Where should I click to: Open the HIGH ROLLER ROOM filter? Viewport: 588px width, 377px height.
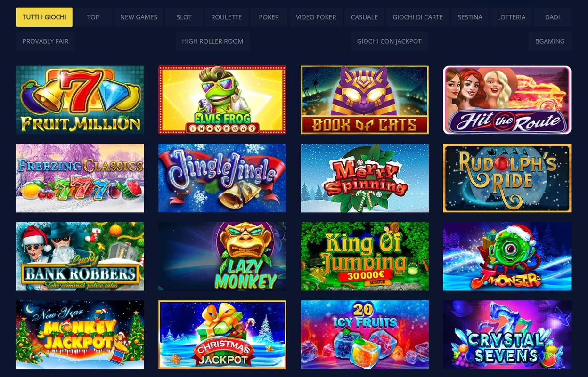pyautogui.click(x=212, y=41)
